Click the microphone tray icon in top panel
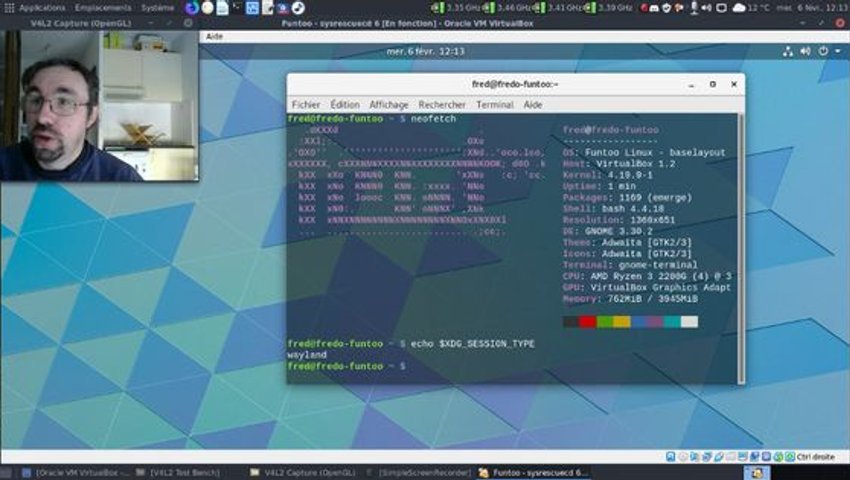Image resolution: width=850 pixels, height=480 pixels. tap(694, 8)
